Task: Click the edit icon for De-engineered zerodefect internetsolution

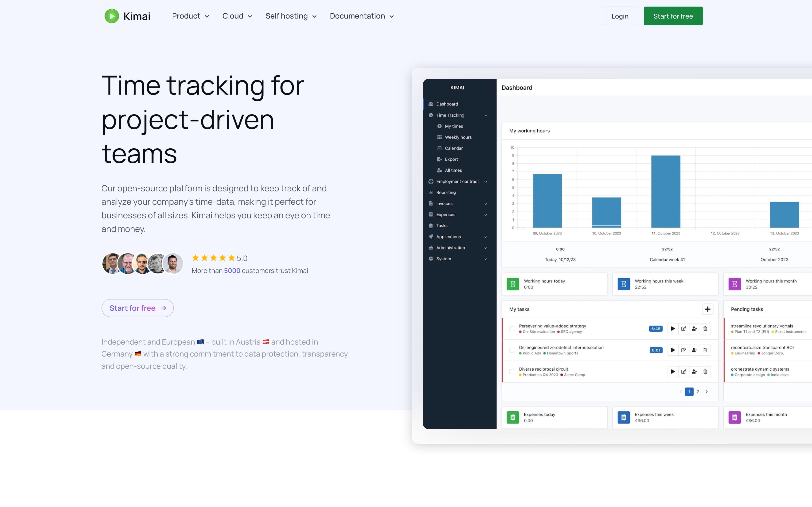Action: click(x=683, y=350)
